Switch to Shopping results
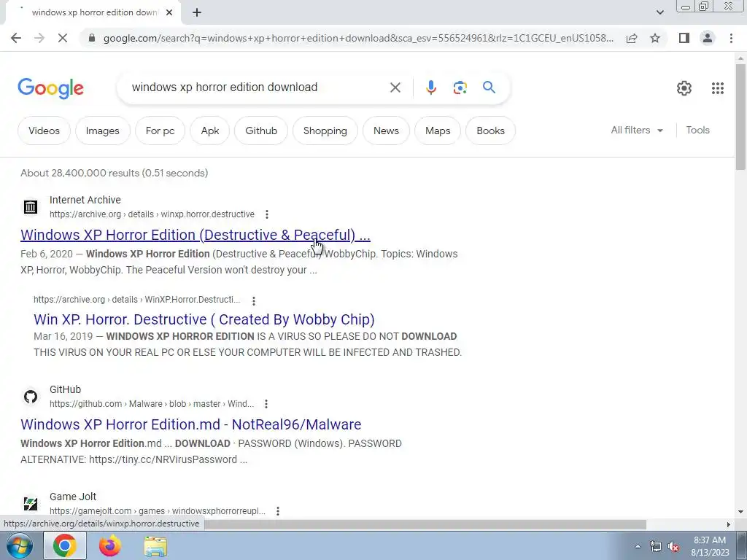The width and height of the screenshot is (747, 560). (325, 131)
